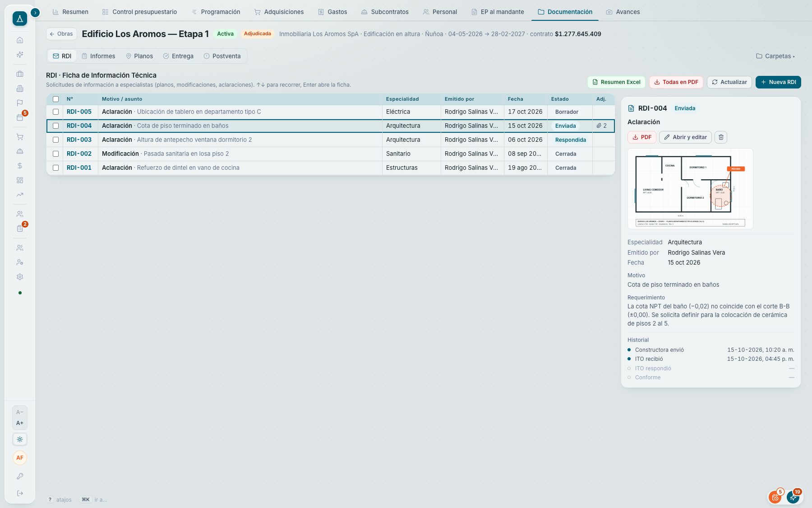Viewport: 812px width, 508px height.
Task: Open the AF user avatar
Action: 20,458
